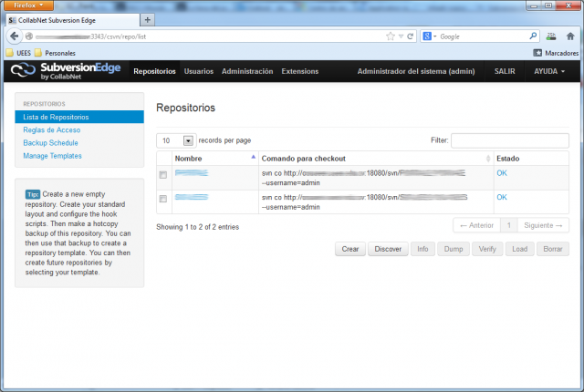
Task: Open the Usuarios nav tab
Action: pos(199,71)
